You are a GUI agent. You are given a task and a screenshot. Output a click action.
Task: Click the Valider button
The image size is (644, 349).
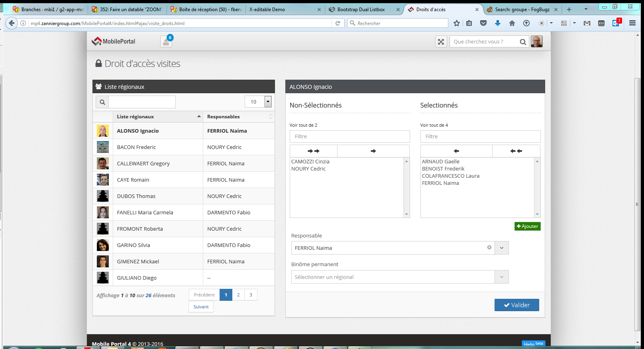pyautogui.click(x=516, y=305)
